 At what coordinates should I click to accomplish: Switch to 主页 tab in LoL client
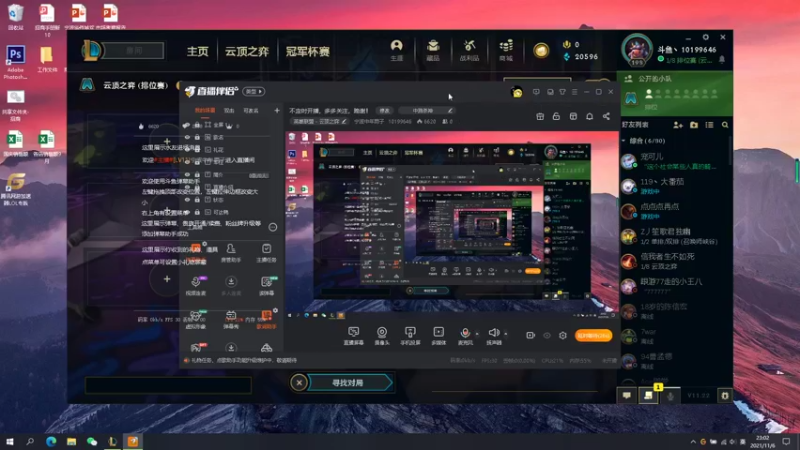click(197, 52)
